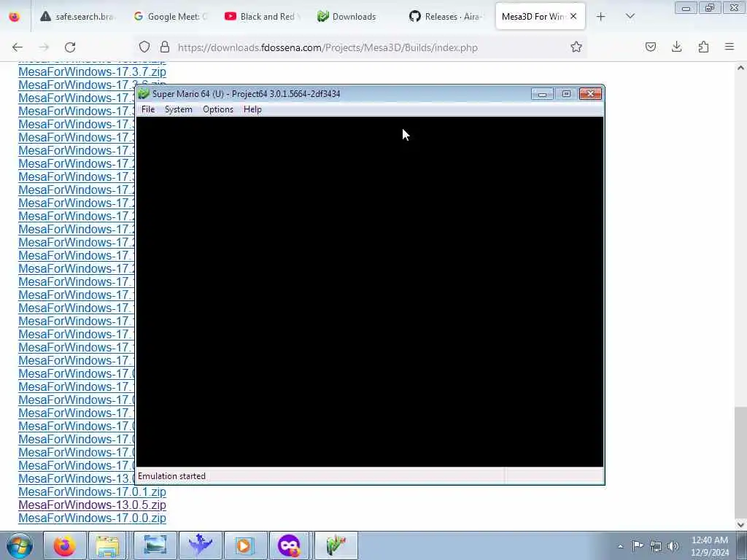The image size is (747, 560).
Task: Open the Action Center flag icon
Action: 638,546
